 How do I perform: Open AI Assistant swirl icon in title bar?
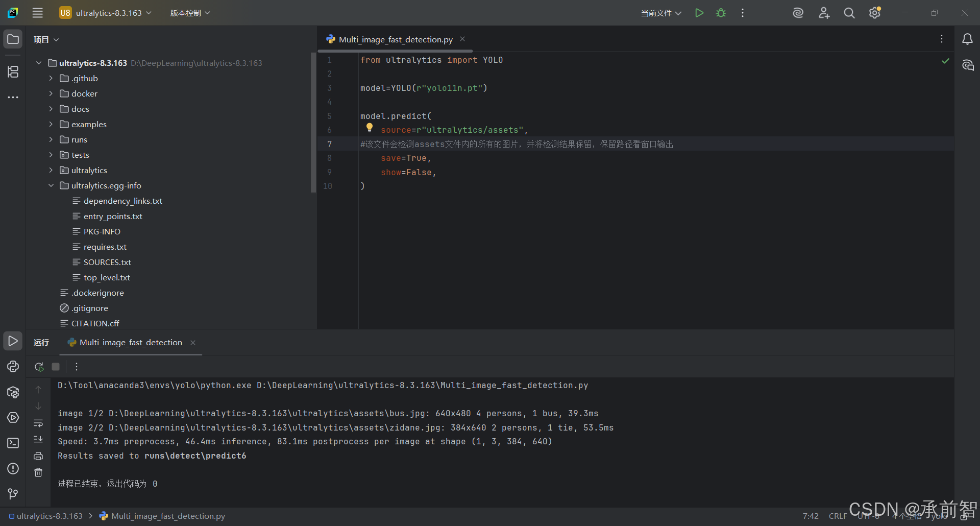click(798, 13)
